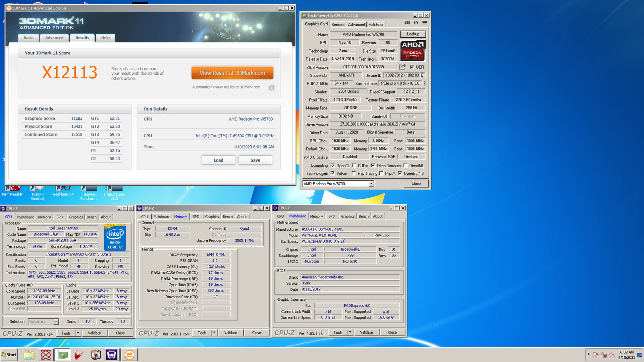Toggle the Vulkan checkbox
This screenshot has width=644, height=362.
[332, 173]
